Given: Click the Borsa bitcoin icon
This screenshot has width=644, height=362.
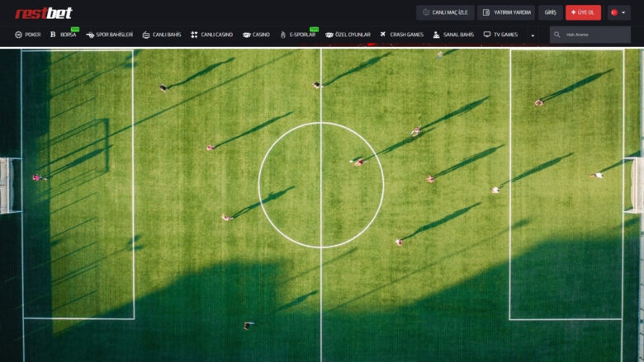Looking at the screenshot, I should coord(53,35).
